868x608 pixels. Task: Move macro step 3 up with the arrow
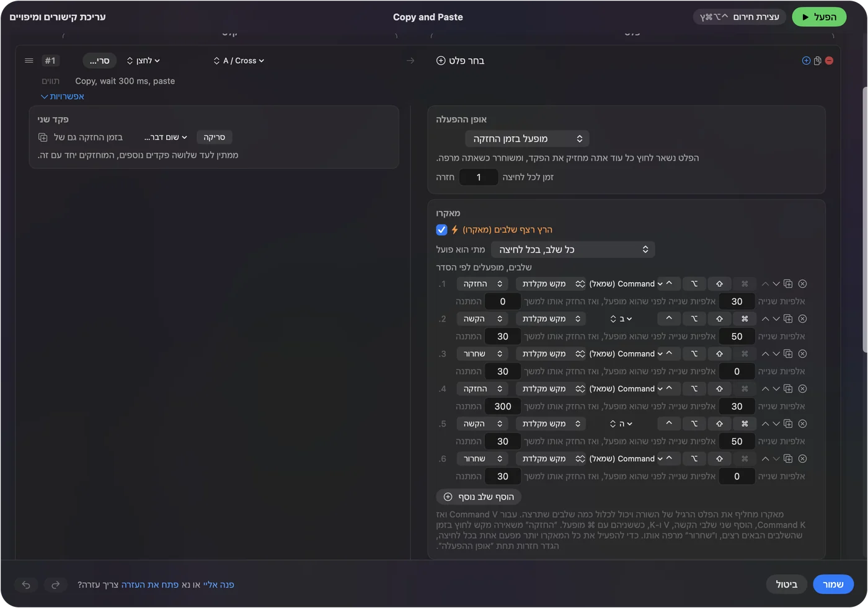[x=765, y=354]
